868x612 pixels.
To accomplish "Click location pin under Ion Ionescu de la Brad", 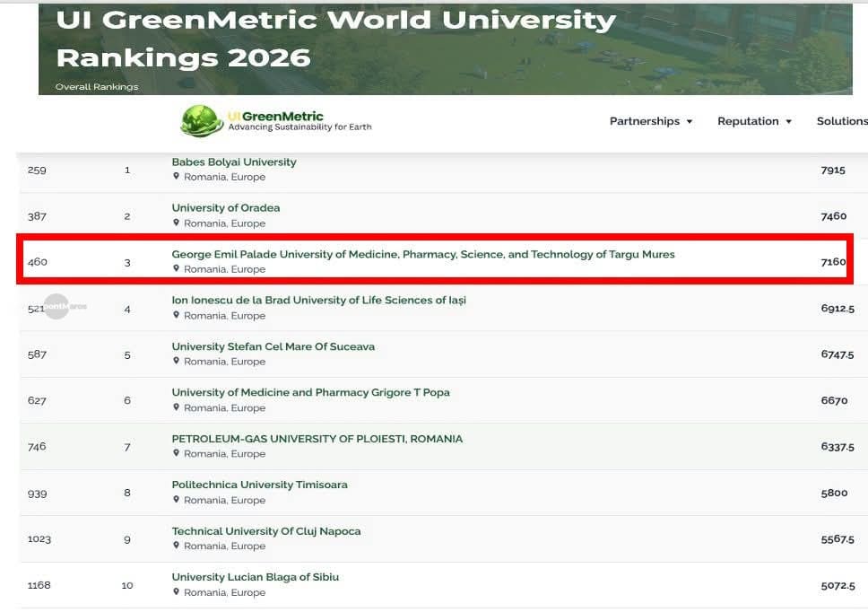I will [x=176, y=315].
